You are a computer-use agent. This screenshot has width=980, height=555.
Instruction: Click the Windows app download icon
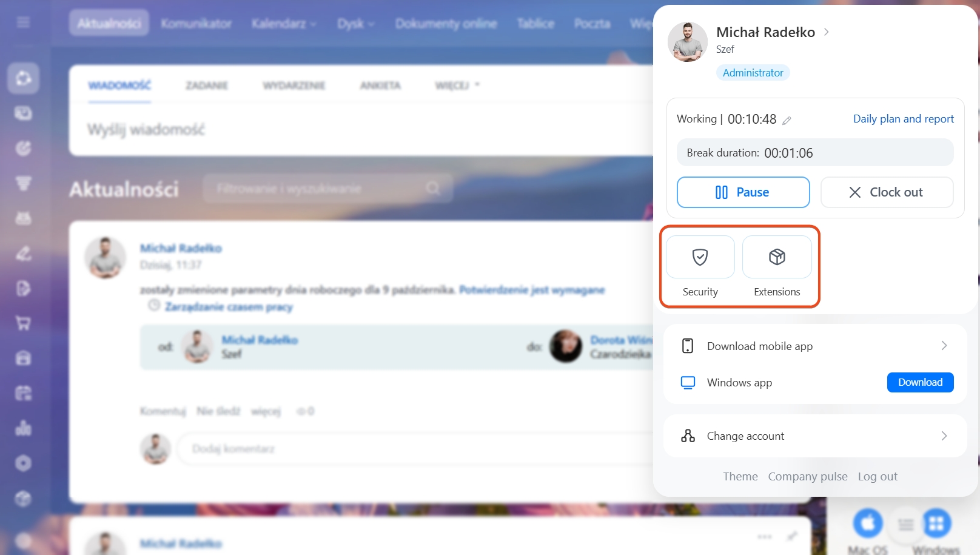click(x=936, y=523)
